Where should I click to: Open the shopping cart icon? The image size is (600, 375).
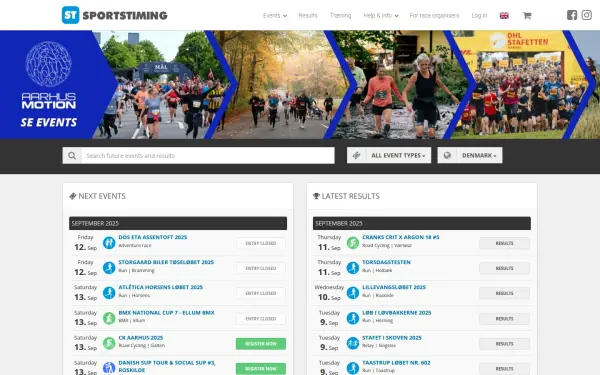click(527, 16)
